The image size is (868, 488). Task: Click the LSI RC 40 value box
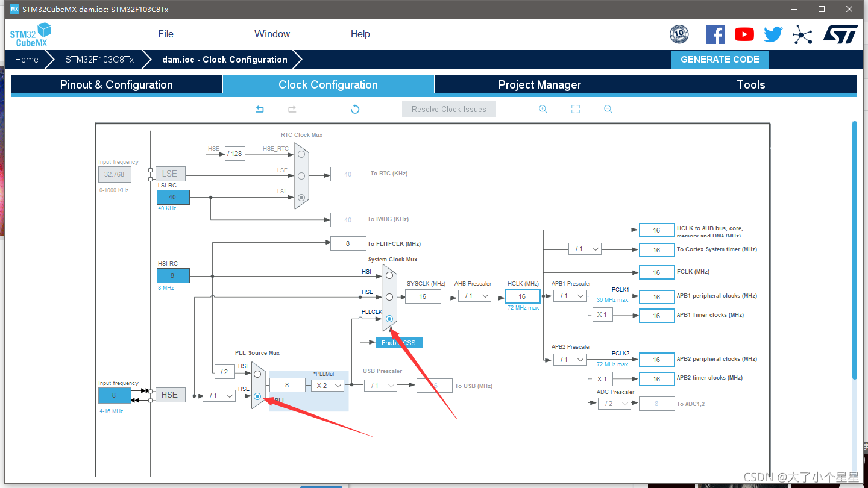point(173,197)
